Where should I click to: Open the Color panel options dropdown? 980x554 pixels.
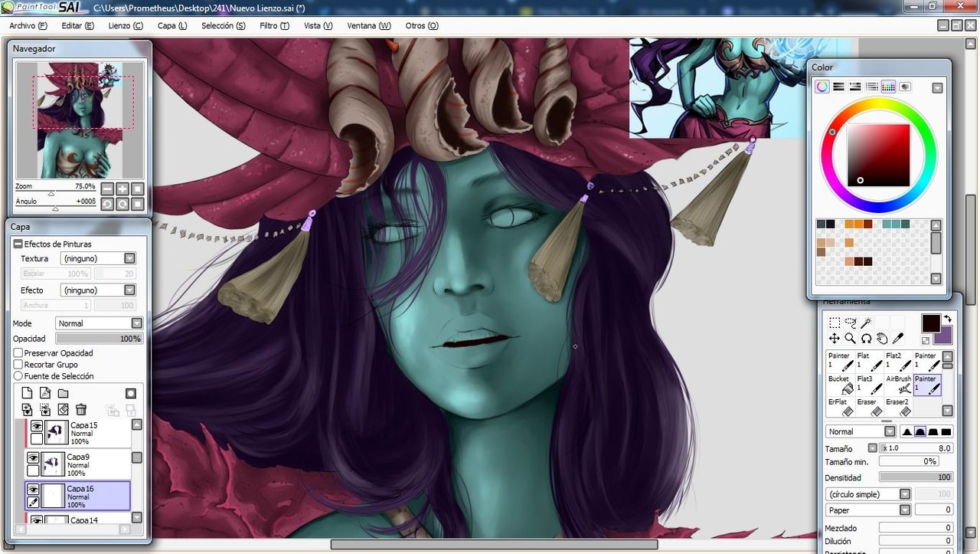pos(937,88)
